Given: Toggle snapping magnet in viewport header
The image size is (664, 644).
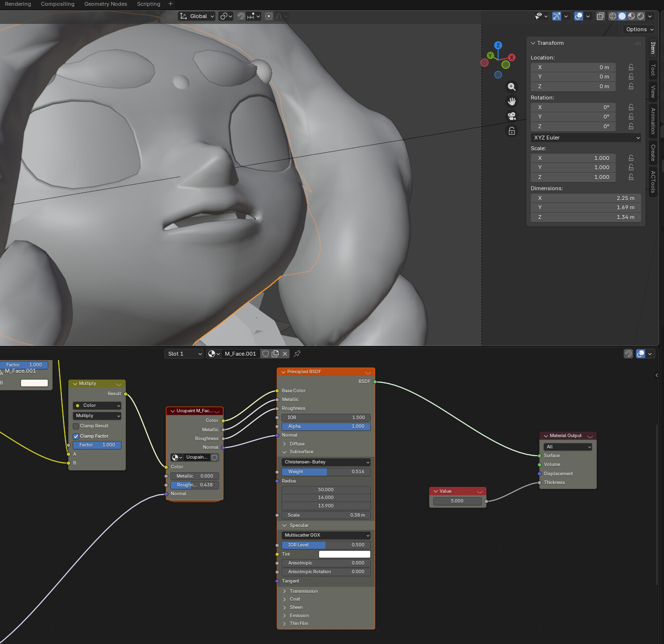Looking at the screenshot, I should (x=241, y=16).
